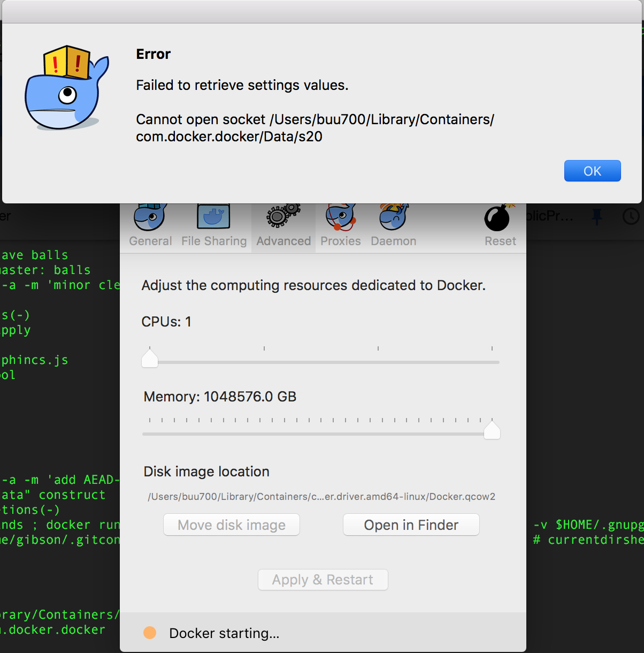
Task: Click the orange Docker status indicator
Action: (x=150, y=633)
